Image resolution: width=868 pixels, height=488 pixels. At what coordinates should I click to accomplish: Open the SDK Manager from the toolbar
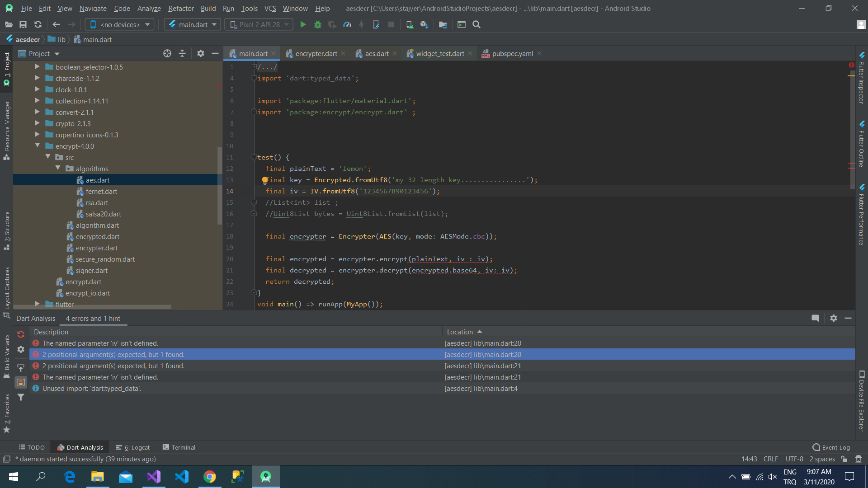click(424, 24)
